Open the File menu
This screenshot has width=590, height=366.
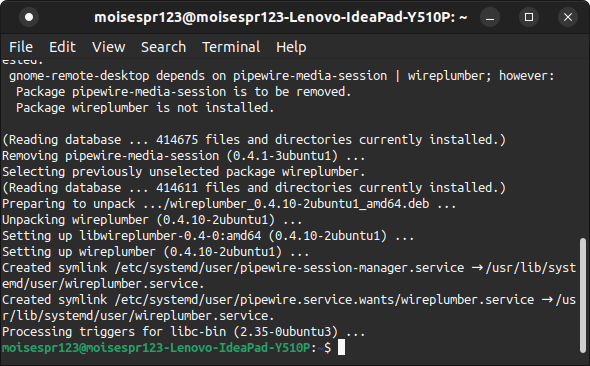tap(21, 47)
